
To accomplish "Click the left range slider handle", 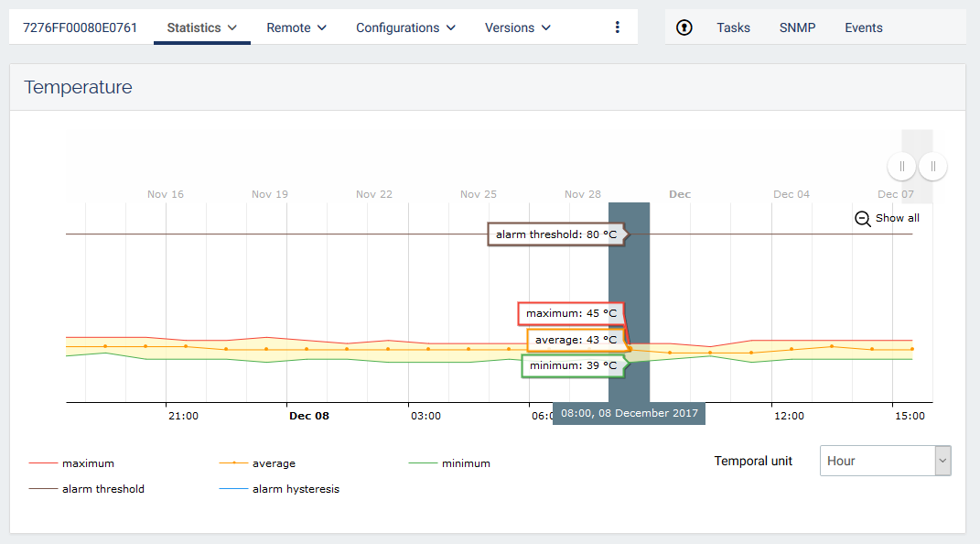I will coord(902,166).
